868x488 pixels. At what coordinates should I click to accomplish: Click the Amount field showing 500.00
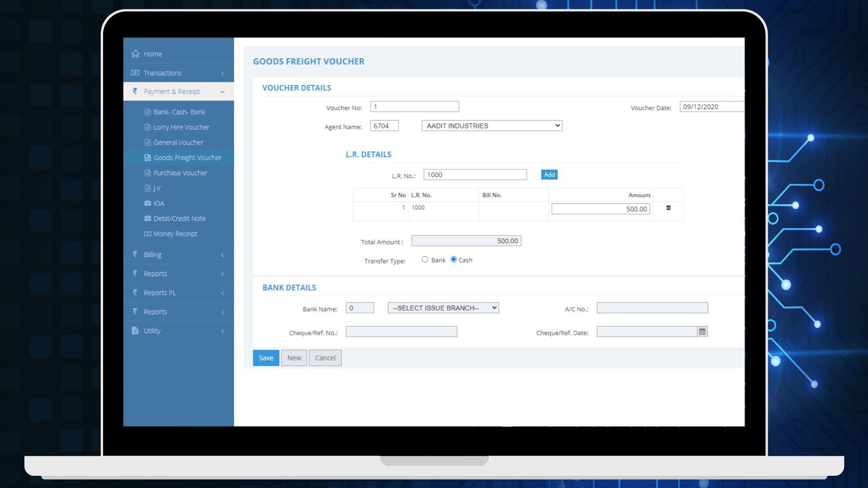click(601, 209)
